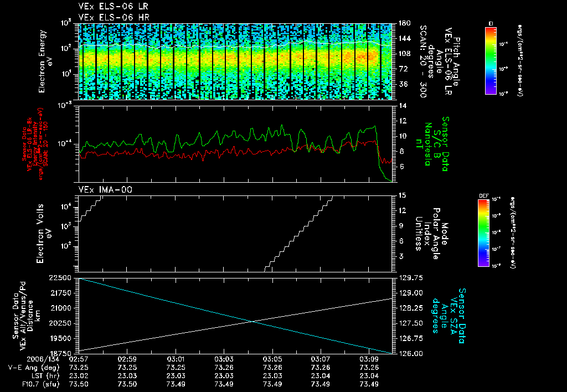This screenshot has height=392, width=567.
Task: Click the 3 polar angle index tick
Action: 401,256
